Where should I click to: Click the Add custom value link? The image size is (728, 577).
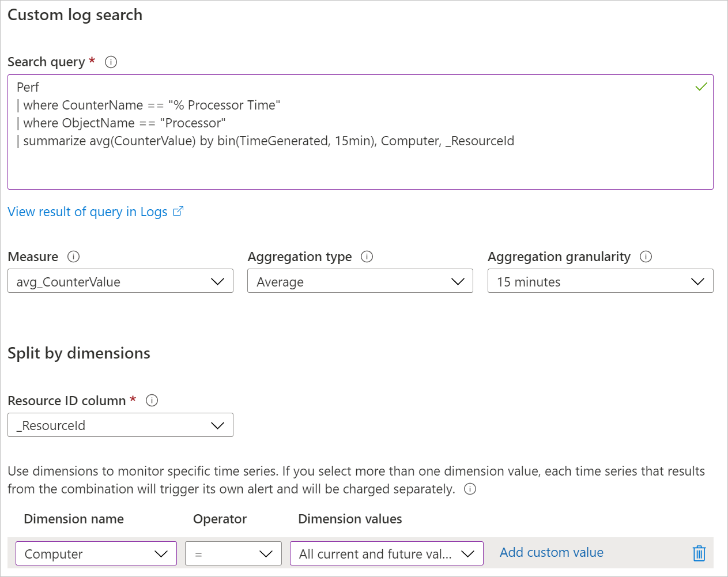(x=552, y=553)
